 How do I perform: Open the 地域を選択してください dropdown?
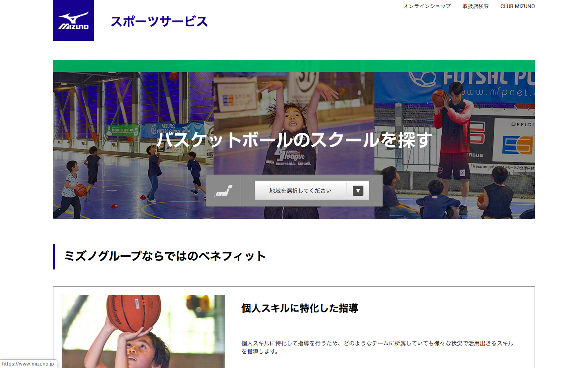coord(301,191)
